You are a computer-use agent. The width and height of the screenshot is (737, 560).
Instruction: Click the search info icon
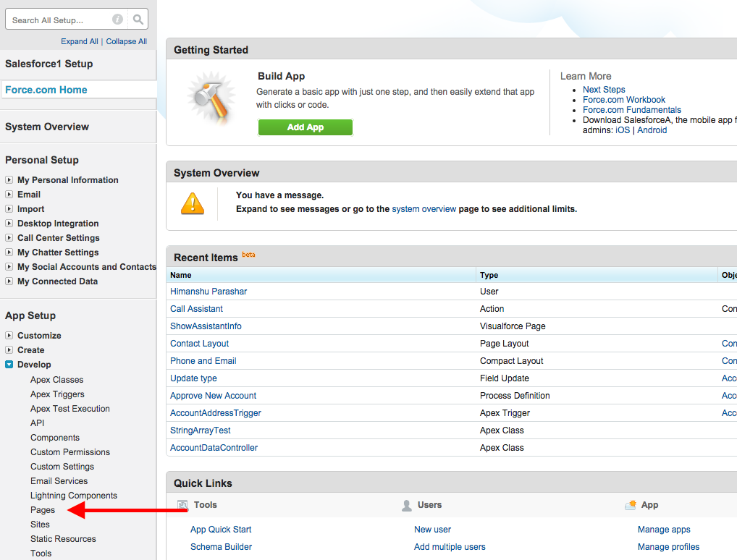pos(117,20)
